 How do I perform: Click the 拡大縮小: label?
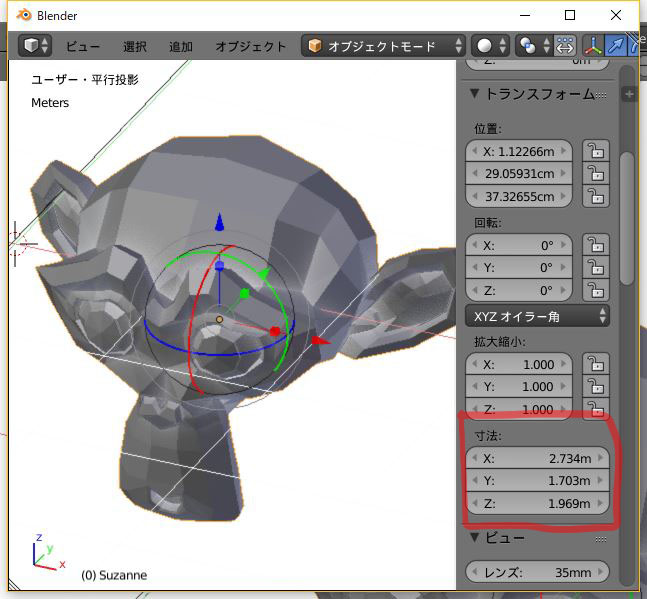tap(500, 342)
